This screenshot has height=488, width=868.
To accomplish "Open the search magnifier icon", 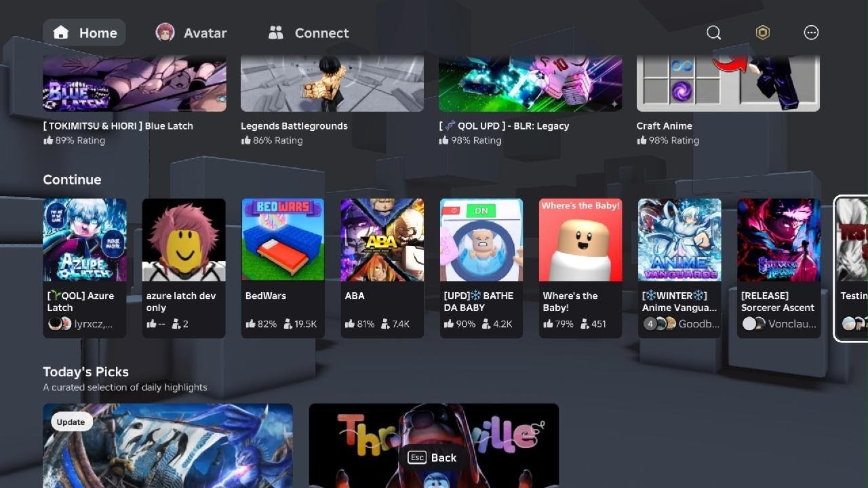I will coord(713,33).
